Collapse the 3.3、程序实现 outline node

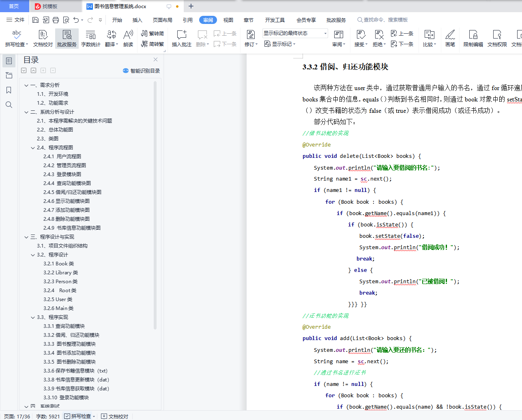click(33, 317)
